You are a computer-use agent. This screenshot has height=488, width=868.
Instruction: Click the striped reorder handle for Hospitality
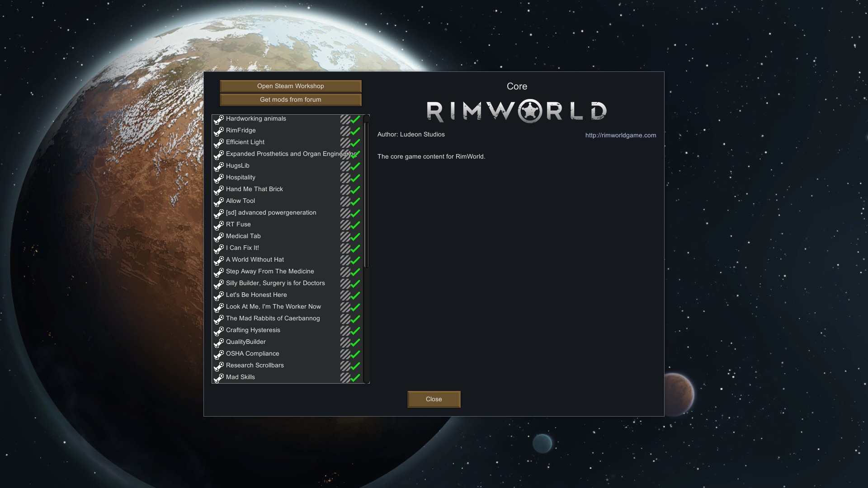345,178
